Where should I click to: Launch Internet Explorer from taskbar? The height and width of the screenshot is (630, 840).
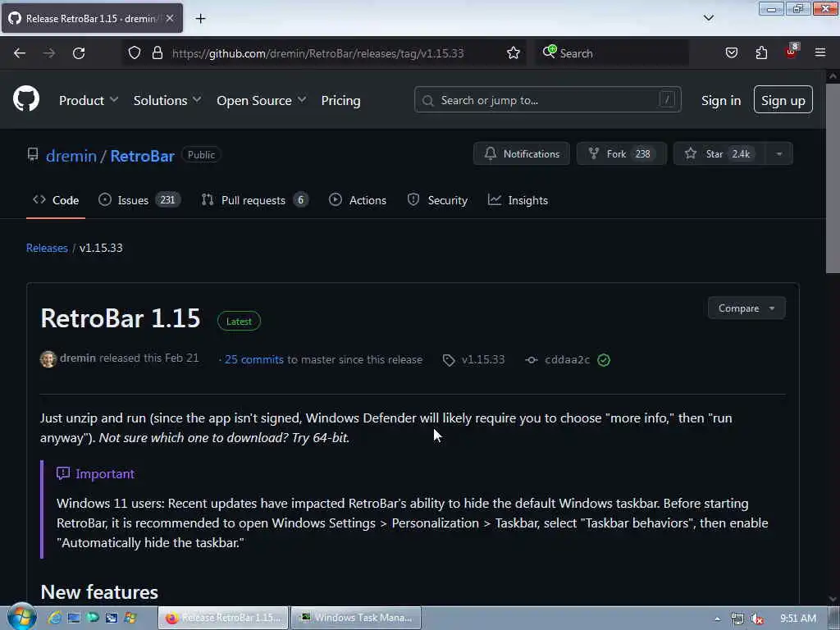click(x=54, y=618)
